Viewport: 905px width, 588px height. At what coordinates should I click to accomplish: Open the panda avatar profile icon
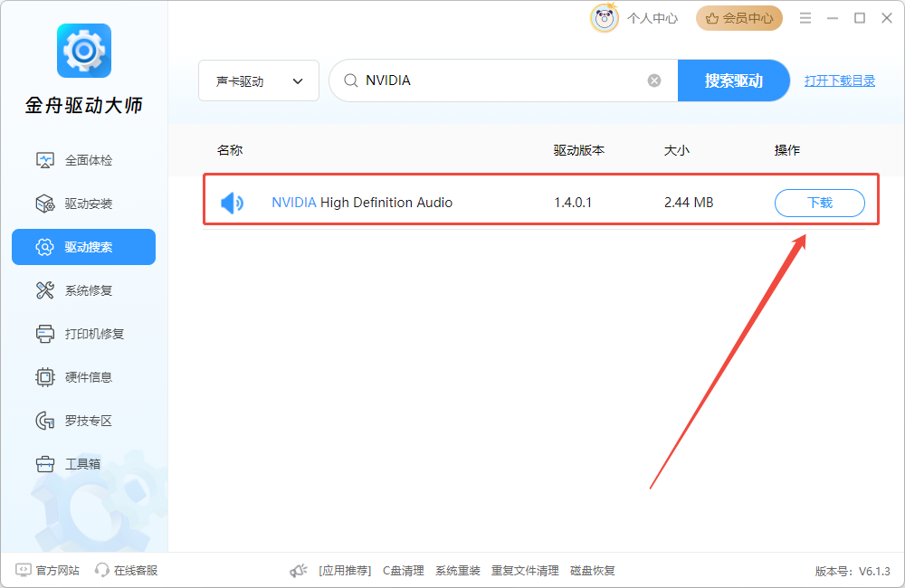605,18
